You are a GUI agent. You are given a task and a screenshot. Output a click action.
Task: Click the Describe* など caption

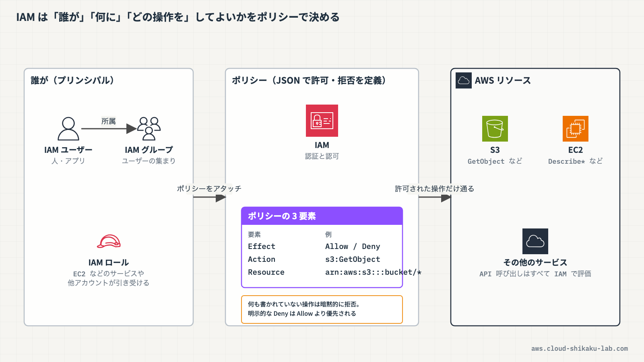[x=576, y=161]
